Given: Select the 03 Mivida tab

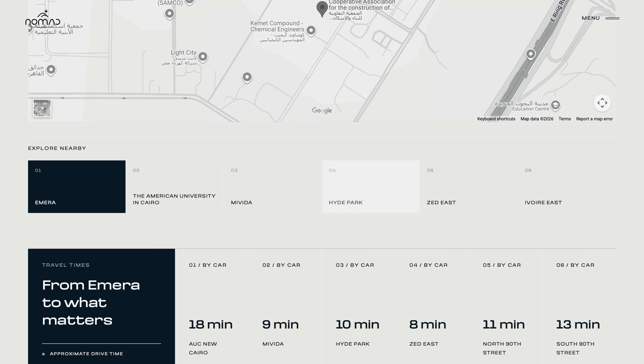Looking at the screenshot, I should (272, 187).
